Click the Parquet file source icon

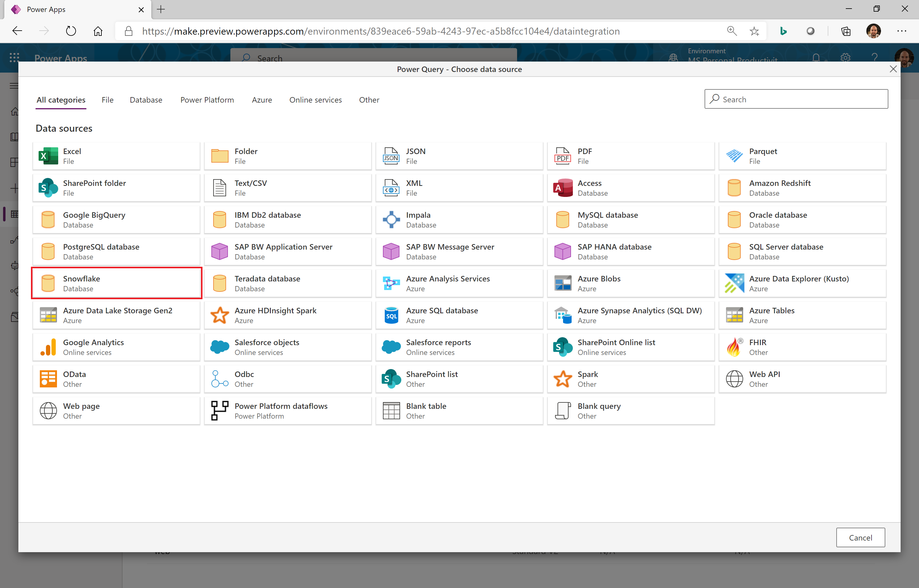tap(734, 156)
